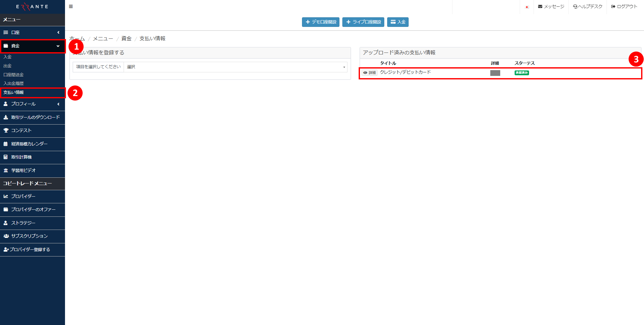Click the trophy icon for コンテスト
Image resolution: width=644 pixels, height=325 pixels.
point(6,131)
